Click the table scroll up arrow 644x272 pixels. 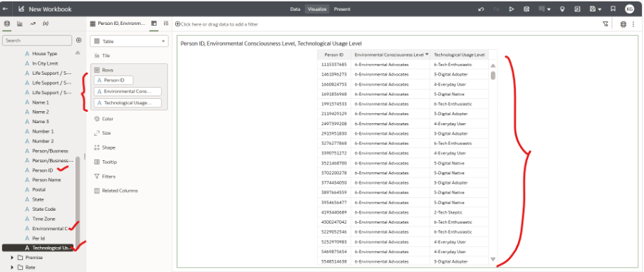493,66
